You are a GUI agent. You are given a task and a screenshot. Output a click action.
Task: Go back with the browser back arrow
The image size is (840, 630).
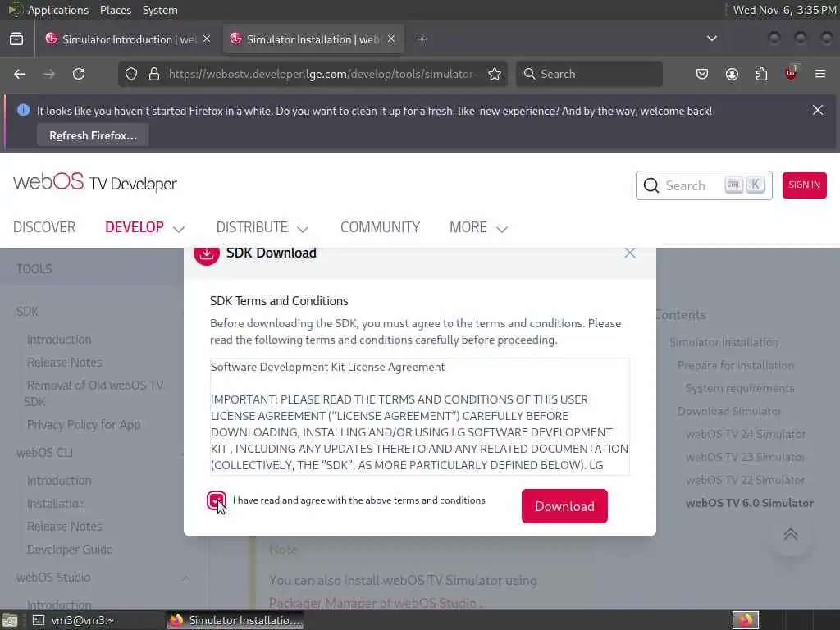(20, 74)
